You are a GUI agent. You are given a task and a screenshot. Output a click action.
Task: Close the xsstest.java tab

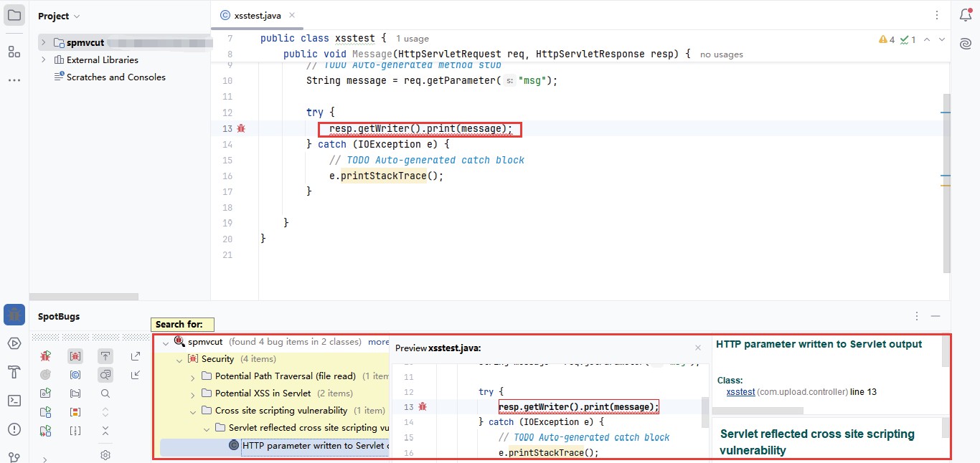pyautogui.click(x=292, y=16)
